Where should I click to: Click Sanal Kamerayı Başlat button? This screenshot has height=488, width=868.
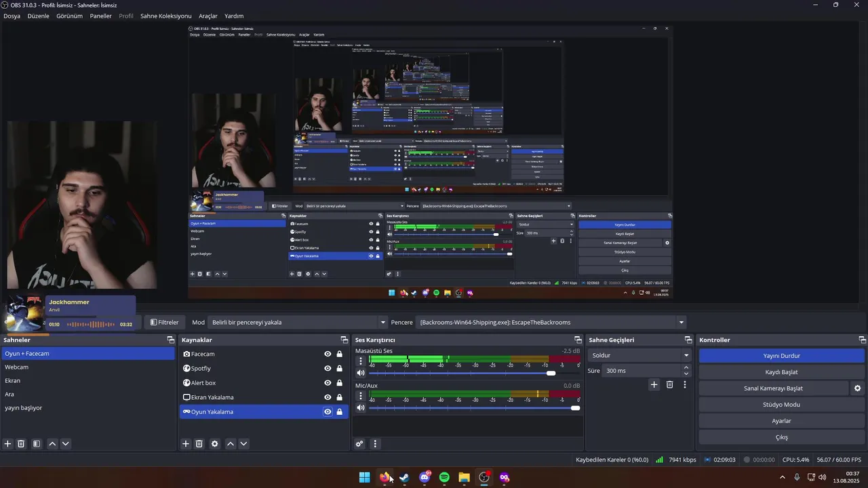click(x=773, y=388)
